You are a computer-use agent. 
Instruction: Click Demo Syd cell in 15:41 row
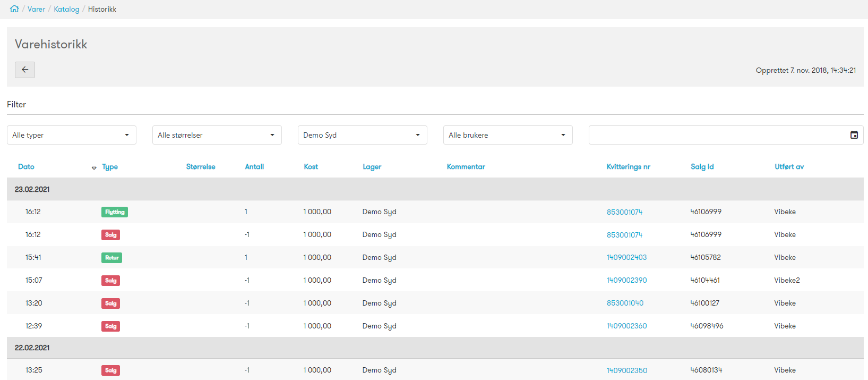(x=380, y=257)
